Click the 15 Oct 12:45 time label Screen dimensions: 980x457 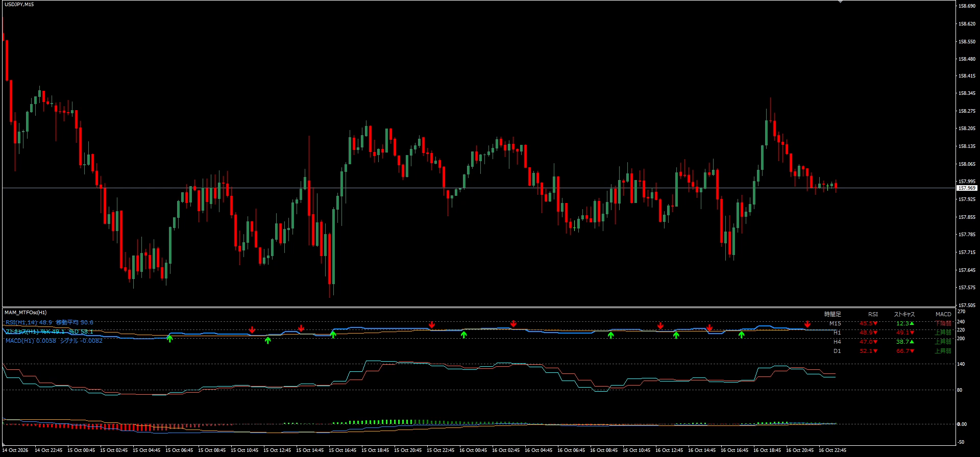tap(277, 450)
